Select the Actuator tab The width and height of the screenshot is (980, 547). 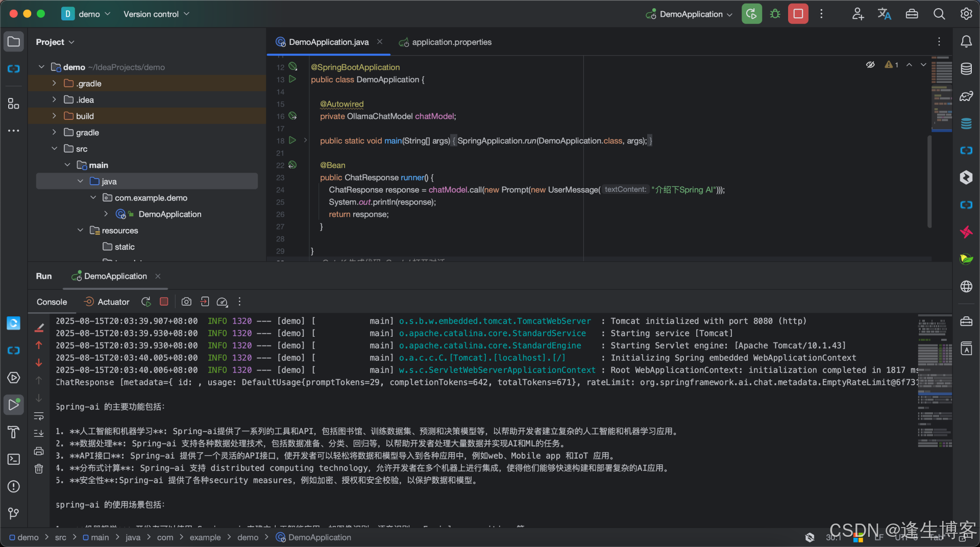tap(107, 302)
